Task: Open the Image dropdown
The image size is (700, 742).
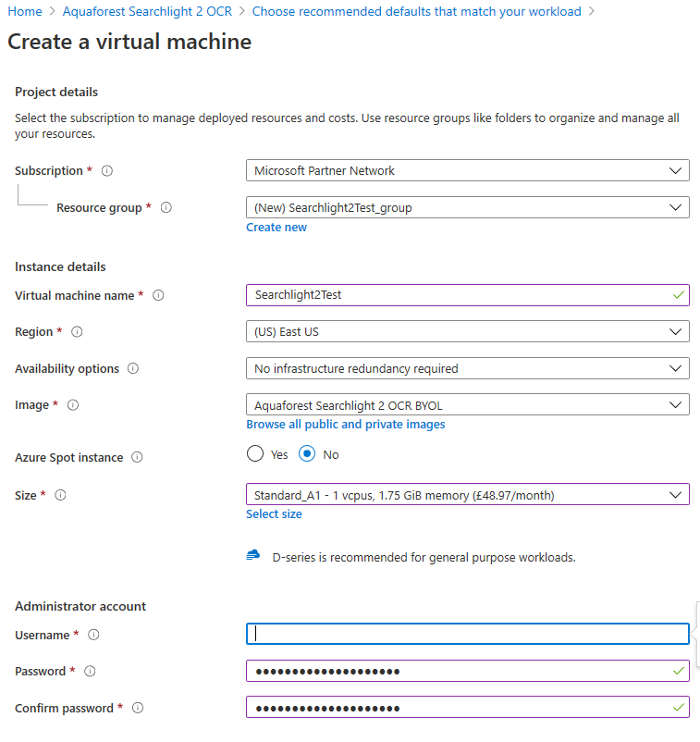Action: [467, 404]
